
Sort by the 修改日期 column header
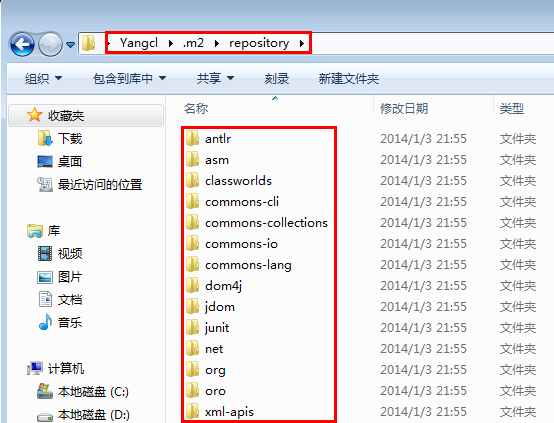click(404, 108)
